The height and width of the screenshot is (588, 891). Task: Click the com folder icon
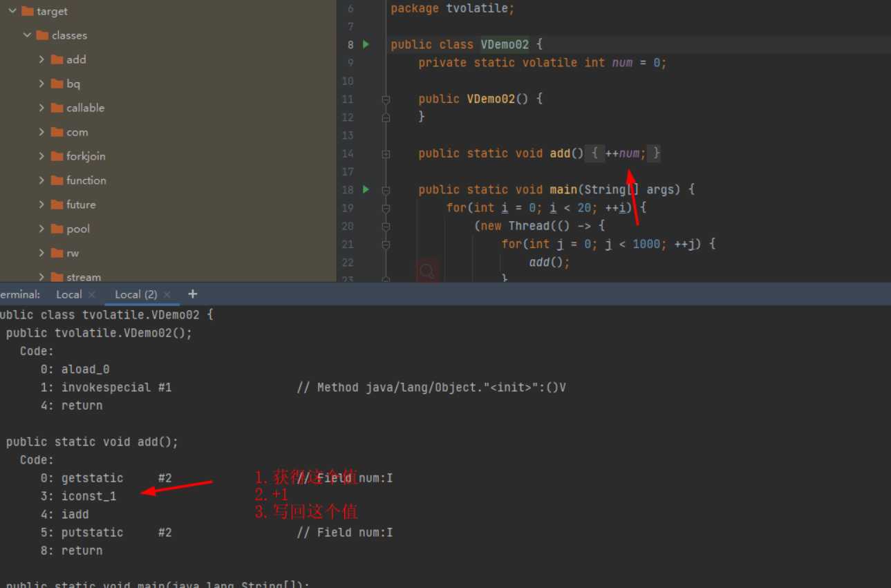pyautogui.click(x=57, y=132)
